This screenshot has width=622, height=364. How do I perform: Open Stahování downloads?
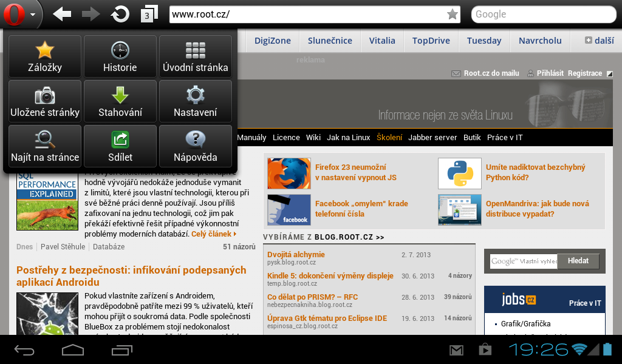click(x=120, y=101)
